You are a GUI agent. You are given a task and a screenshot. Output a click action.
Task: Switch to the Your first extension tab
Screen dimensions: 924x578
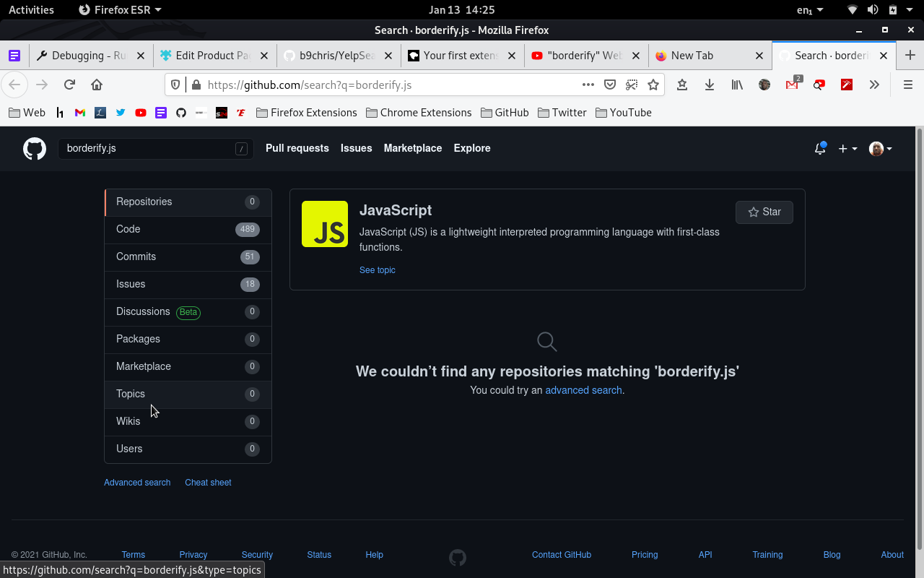(463, 56)
